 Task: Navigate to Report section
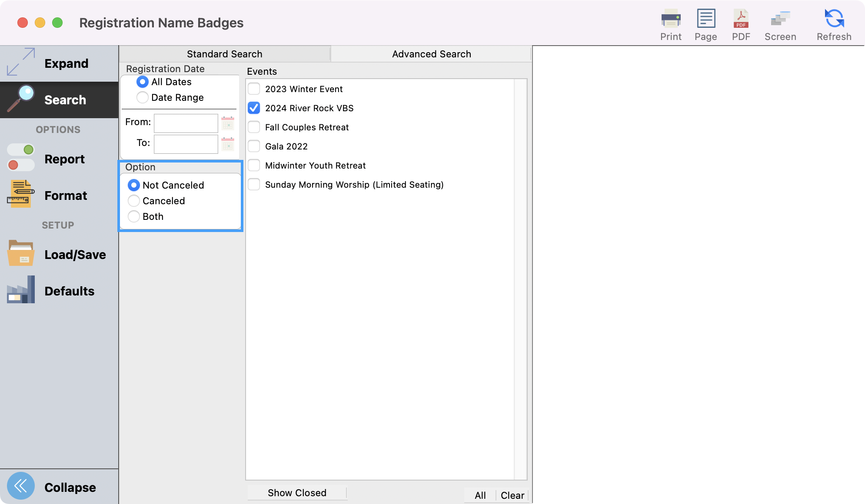click(65, 159)
